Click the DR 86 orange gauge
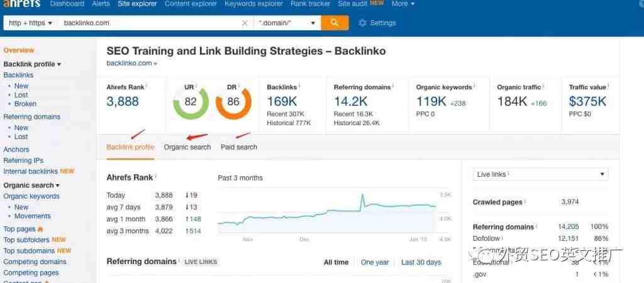 [x=233, y=101]
